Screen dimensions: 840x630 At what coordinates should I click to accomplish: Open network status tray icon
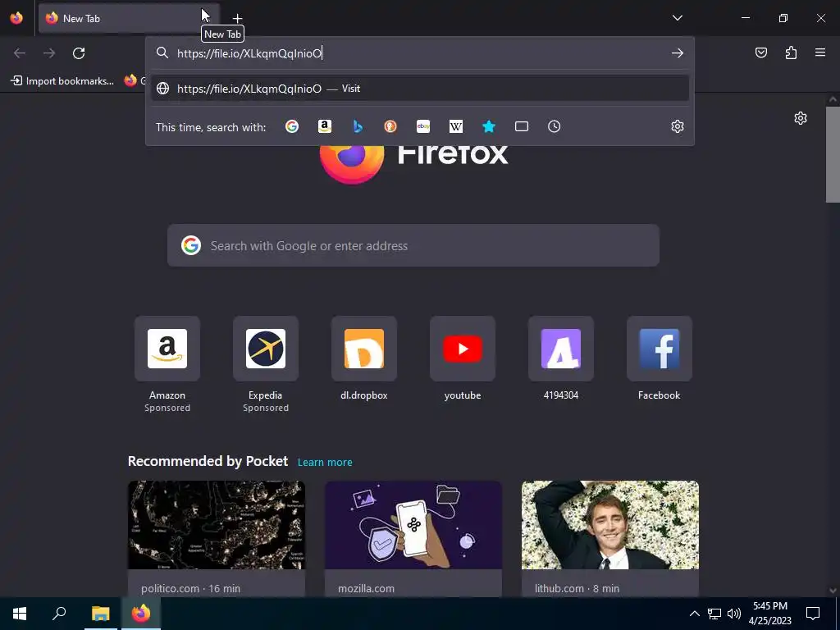714,614
